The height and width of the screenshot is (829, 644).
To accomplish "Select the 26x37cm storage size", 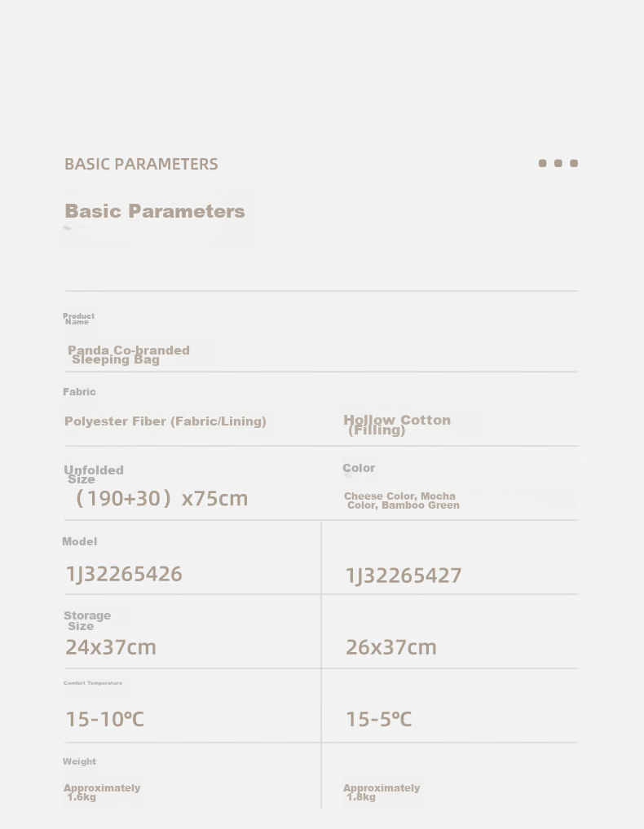I will pos(391,647).
